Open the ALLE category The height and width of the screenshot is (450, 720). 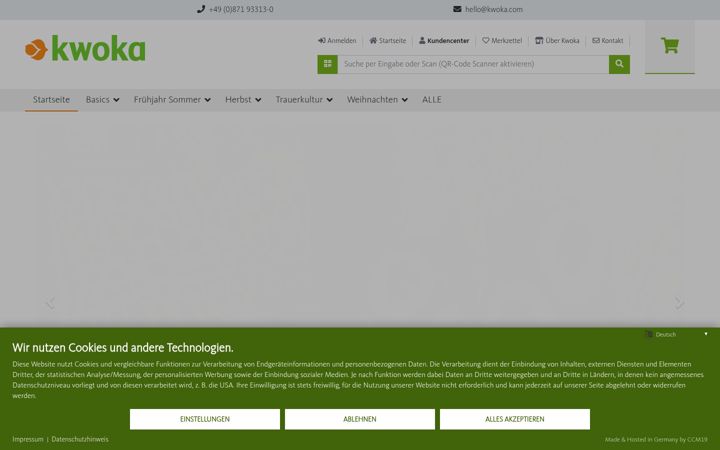click(x=432, y=100)
